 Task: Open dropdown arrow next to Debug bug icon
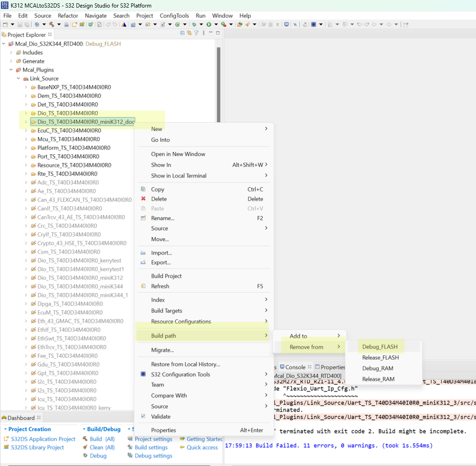coord(201,25)
